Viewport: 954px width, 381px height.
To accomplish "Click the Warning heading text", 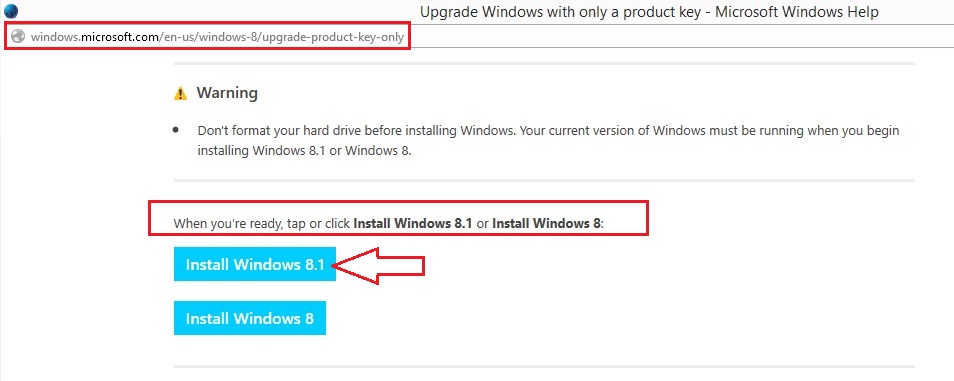I will (227, 93).
